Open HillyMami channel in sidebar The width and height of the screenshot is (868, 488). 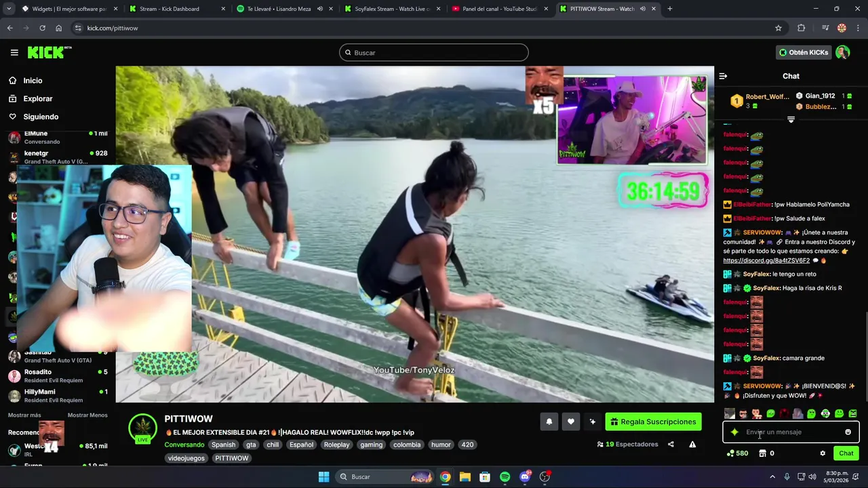click(58, 396)
